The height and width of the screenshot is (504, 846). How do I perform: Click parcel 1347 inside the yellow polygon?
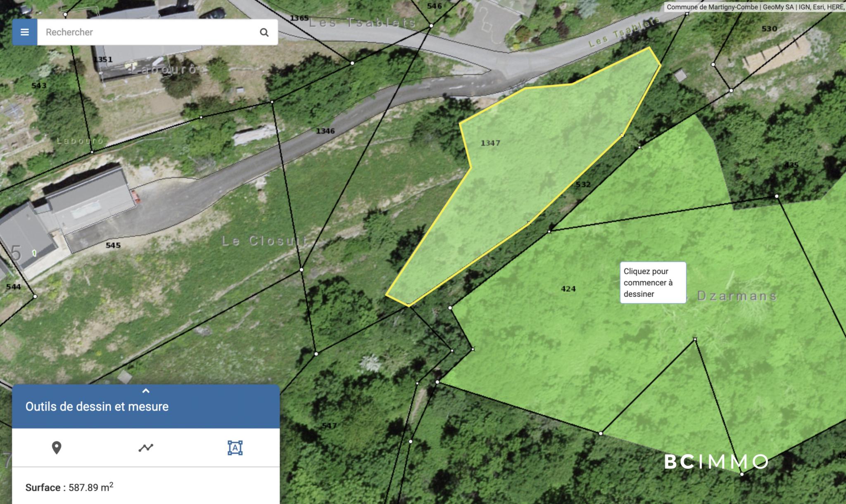[490, 143]
